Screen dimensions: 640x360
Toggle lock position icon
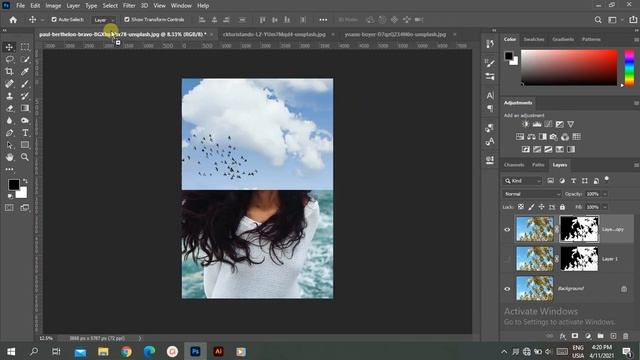tap(541, 207)
